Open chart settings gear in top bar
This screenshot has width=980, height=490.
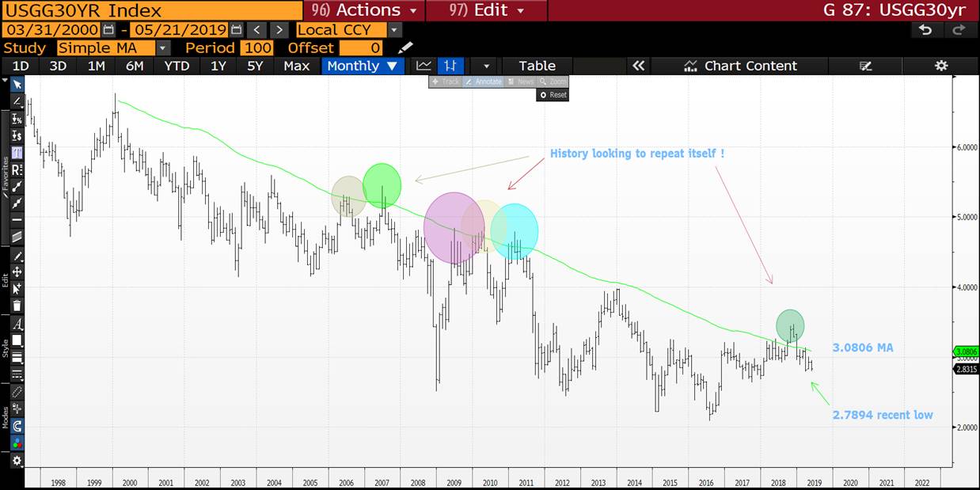coord(940,66)
